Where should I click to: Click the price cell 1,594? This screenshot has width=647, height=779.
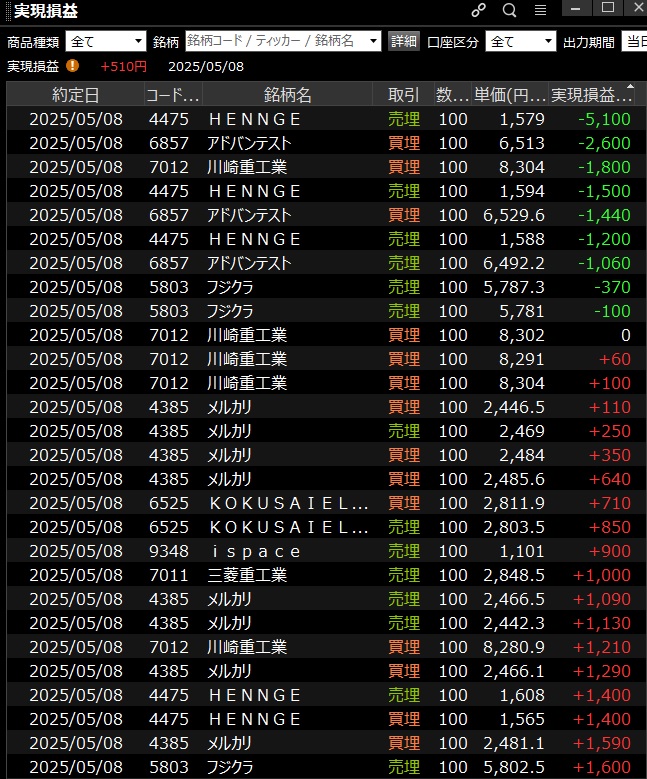point(522,191)
